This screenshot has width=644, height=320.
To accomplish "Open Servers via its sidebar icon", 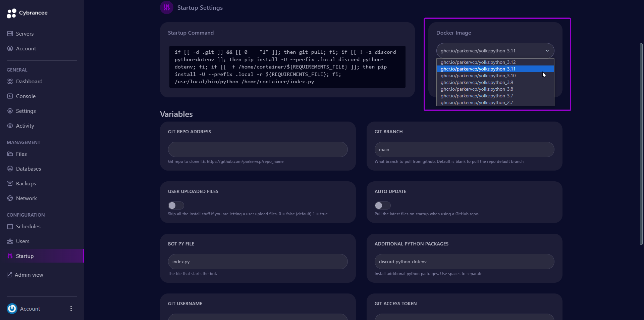I will tap(10, 34).
